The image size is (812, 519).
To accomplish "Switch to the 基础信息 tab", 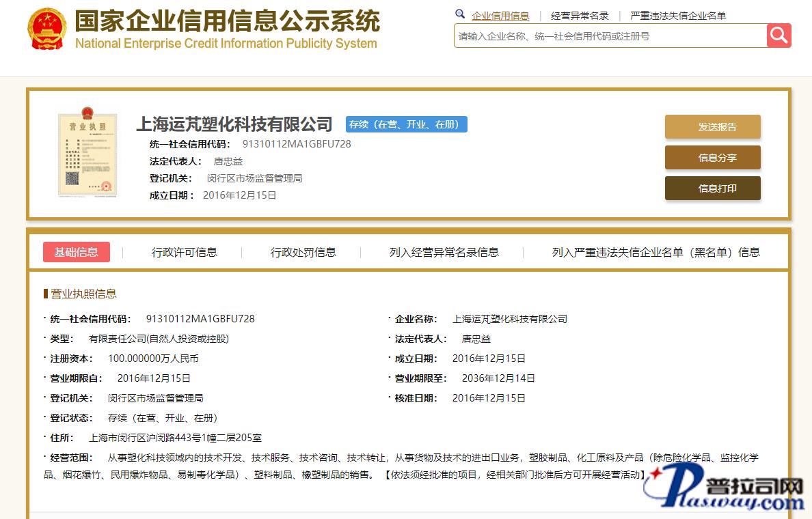I will [77, 252].
